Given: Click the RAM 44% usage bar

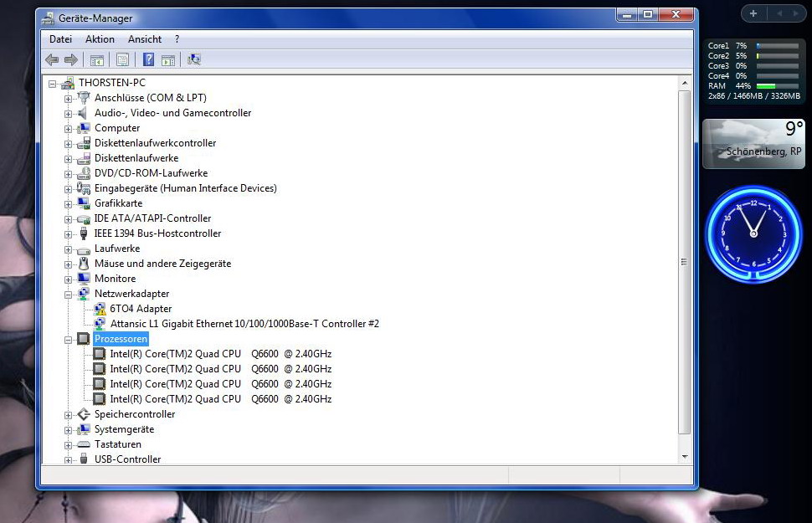Looking at the screenshot, I should [x=778, y=86].
